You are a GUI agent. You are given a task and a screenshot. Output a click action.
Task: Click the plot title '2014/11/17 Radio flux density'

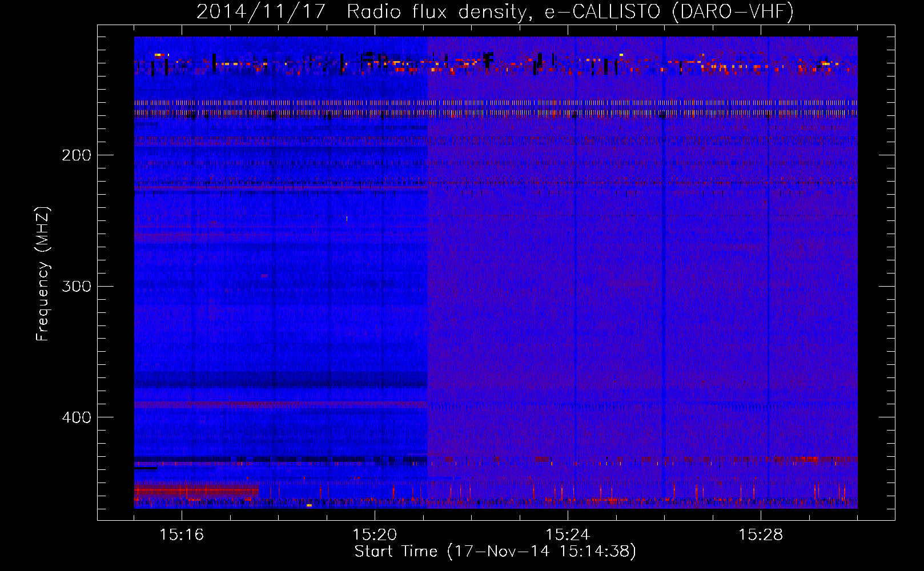coord(495,11)
